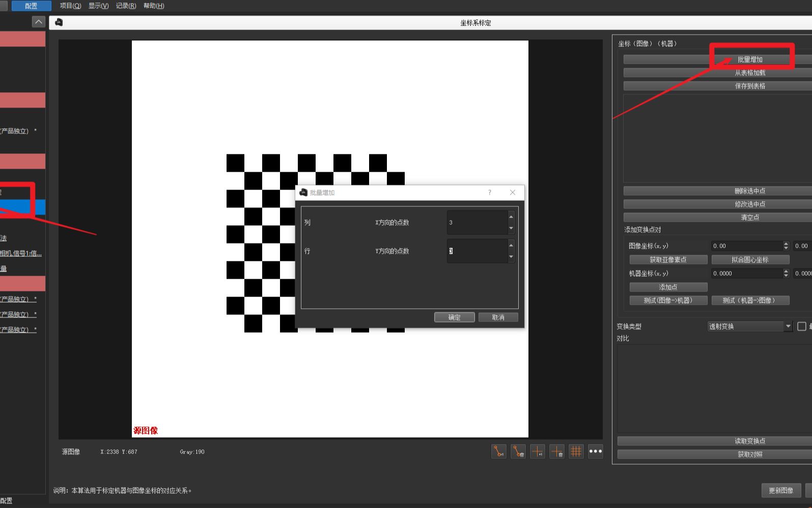Increase X方向的点数 with the up arrow
Screen dimensions: 812x508
click(x=511, y=217)
